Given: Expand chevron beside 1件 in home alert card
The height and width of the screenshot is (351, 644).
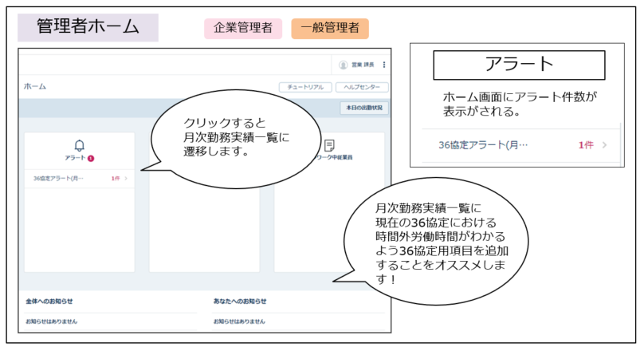Looking at the screenshot, I should 126,179.
